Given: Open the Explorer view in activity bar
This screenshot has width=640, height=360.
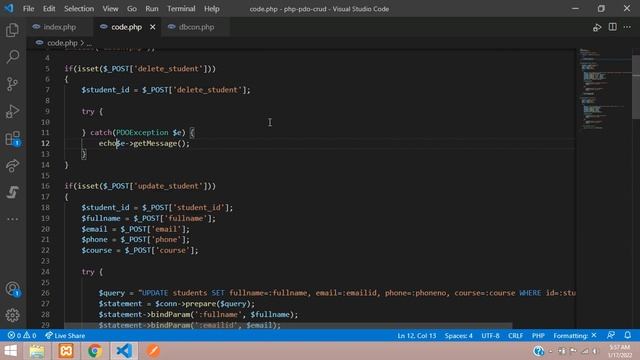Looking at the screenshot, I should (12, 30).
